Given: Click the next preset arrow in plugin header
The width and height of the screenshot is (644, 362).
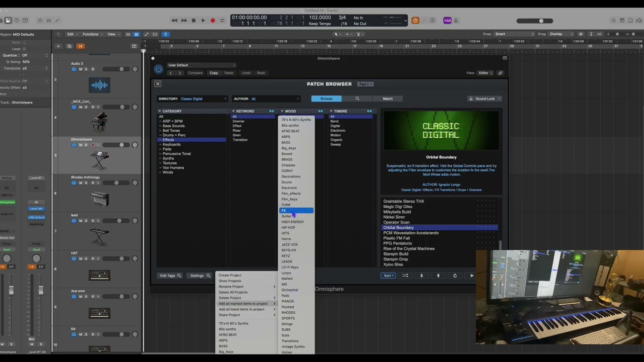Looking at the screenshot, I should click(179, 73).
